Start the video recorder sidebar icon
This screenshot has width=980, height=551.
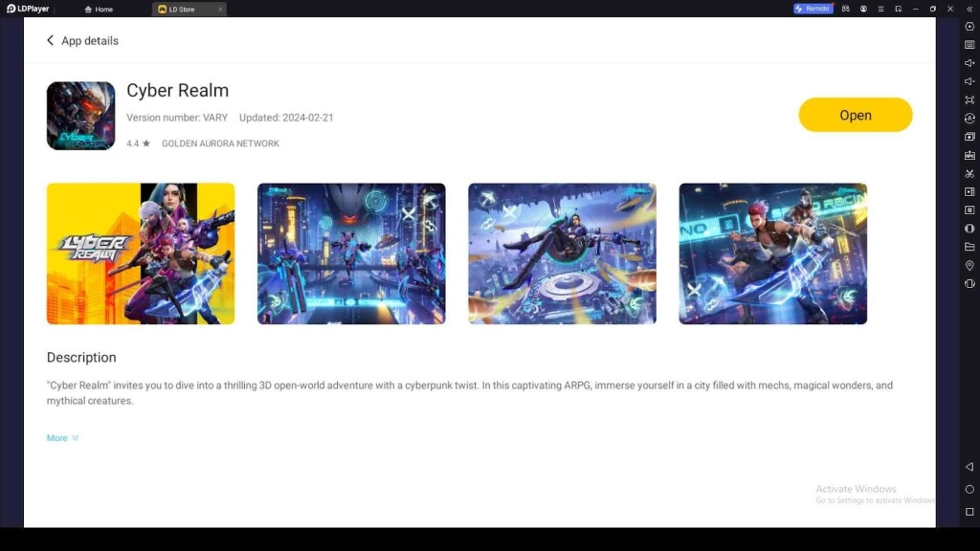[x=969, y=191]
